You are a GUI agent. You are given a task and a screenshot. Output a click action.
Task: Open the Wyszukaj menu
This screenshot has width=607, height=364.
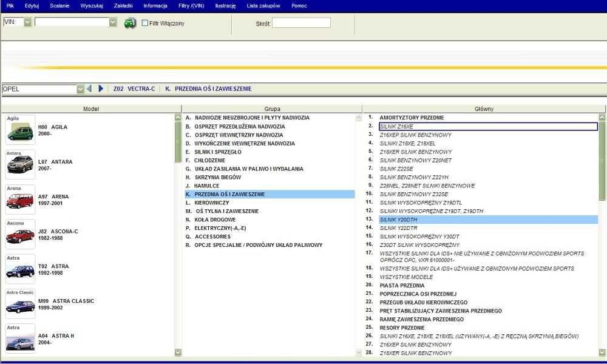(x=92, y=6)
